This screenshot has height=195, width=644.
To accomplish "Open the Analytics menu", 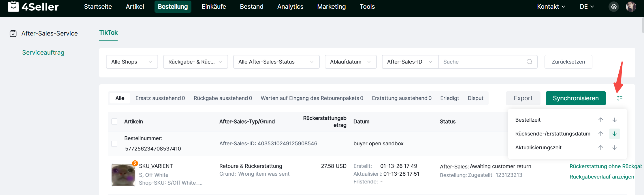I will point(290,7).
